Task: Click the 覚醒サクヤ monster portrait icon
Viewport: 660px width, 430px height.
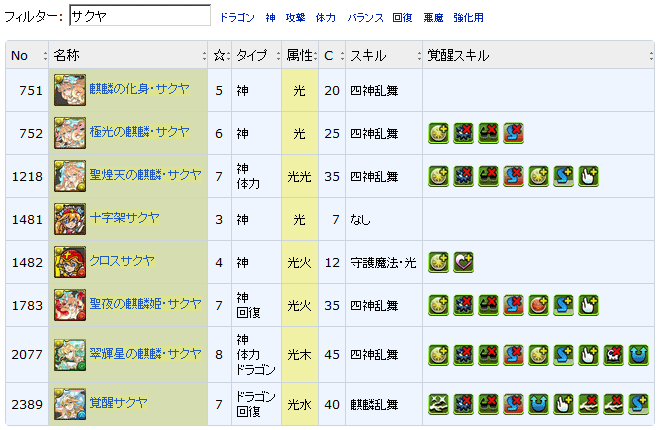Action: 70,404
